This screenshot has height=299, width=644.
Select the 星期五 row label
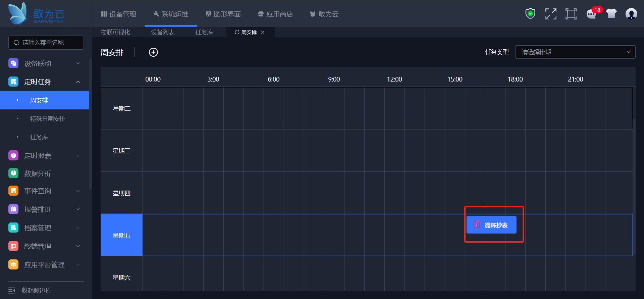click(x=121, y=235)
